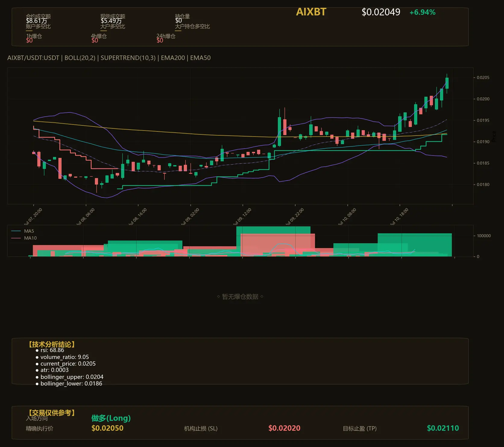The image size is (504, 447).
Task: Select the $0.02049 price value
Action: coord(381,12)
